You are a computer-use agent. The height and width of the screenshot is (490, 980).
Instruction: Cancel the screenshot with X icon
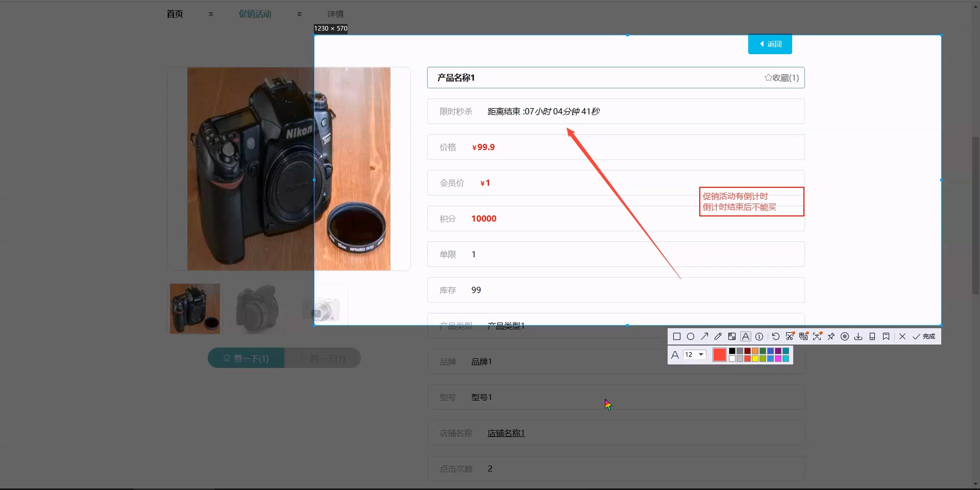[902, 336]
